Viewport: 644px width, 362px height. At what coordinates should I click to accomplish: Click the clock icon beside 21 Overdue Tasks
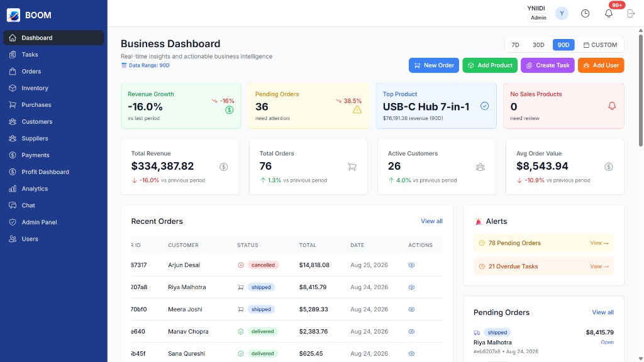click(x=482, y=266)
